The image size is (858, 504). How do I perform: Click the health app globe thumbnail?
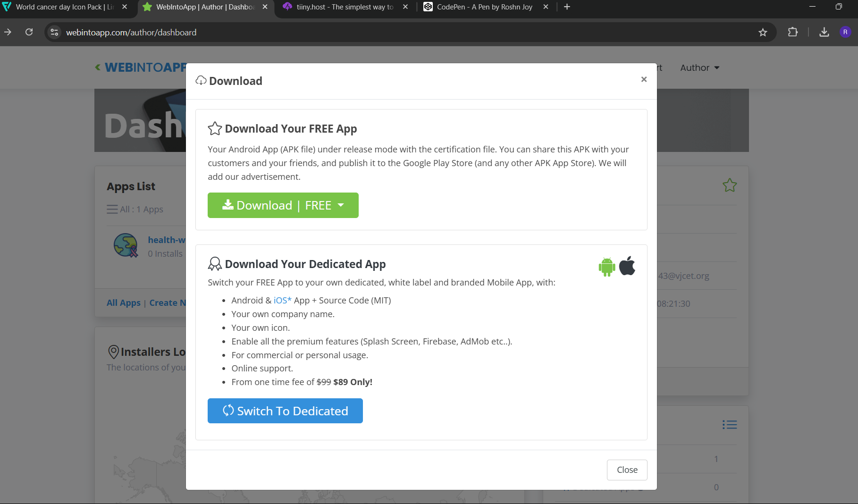coord(126,245)
